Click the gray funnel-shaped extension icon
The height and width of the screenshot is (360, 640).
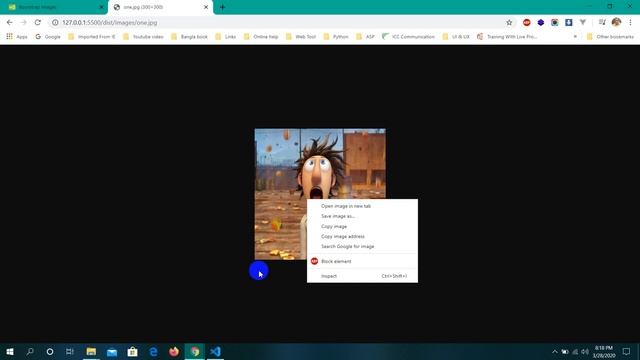tap(583, 22)
